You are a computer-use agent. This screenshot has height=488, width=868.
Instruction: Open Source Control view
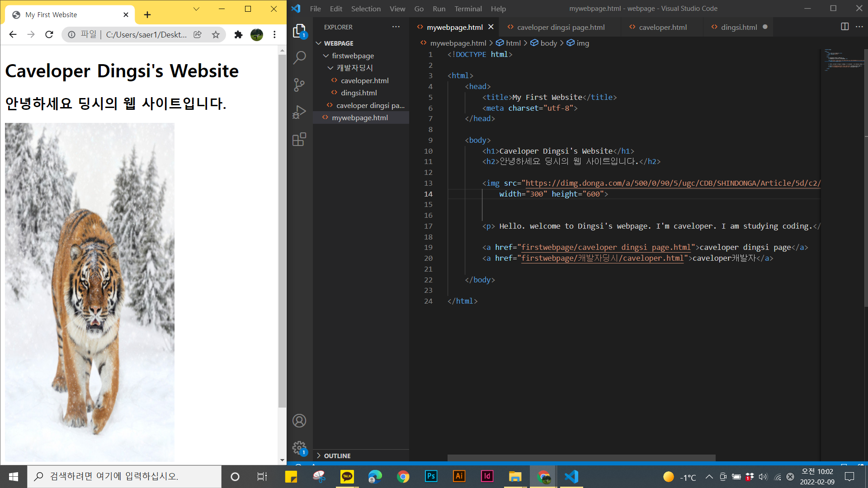pyautogui.click(x=299, y=85)
